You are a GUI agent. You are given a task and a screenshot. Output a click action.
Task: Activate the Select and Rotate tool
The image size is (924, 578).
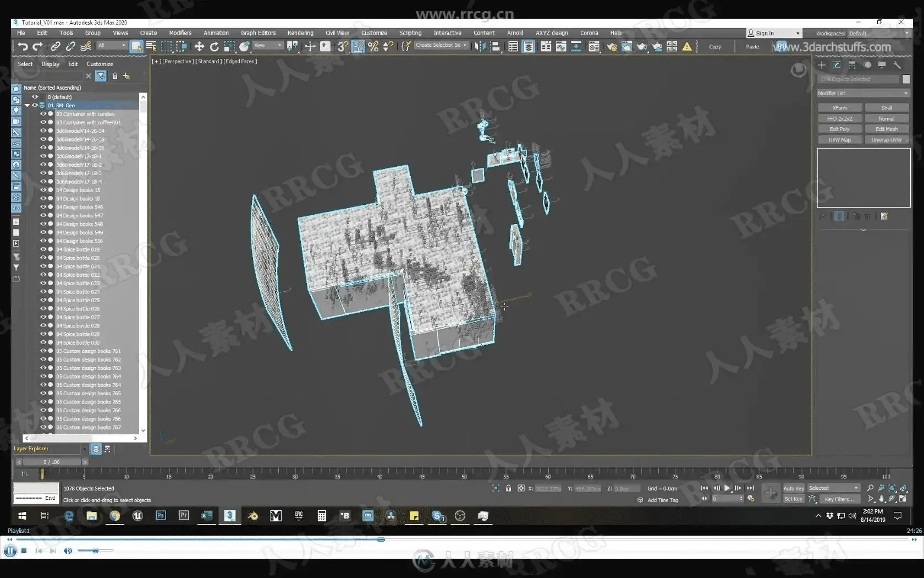(214, 46)
